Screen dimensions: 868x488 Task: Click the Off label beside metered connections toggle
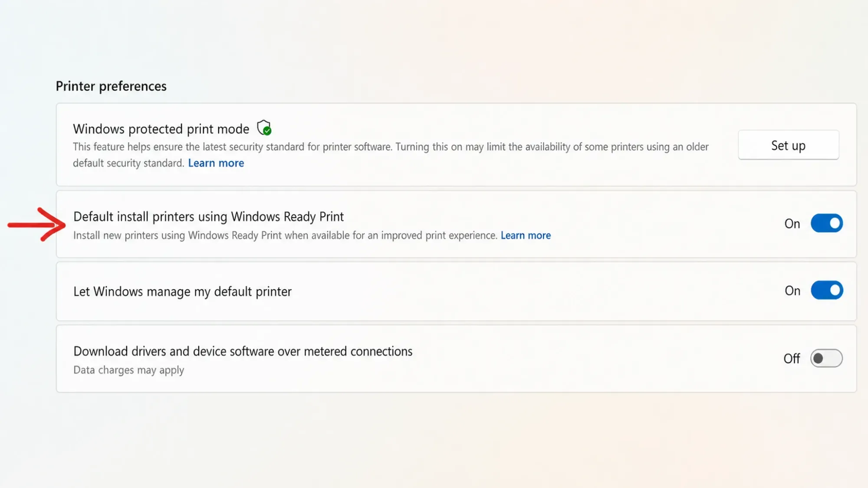point(792,359)
